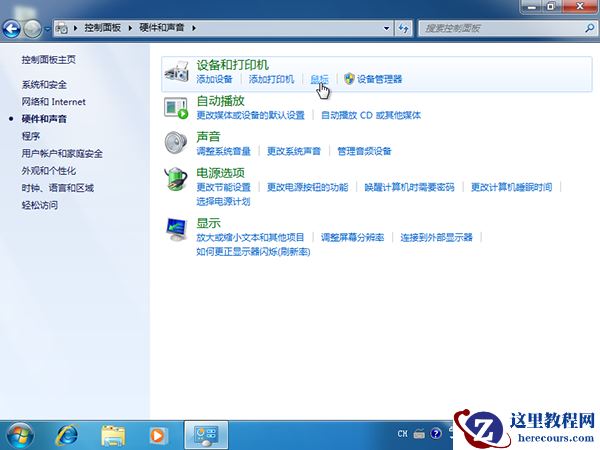
Task: Click the 搜索控制面板 search field
Action: pos(501,28)
